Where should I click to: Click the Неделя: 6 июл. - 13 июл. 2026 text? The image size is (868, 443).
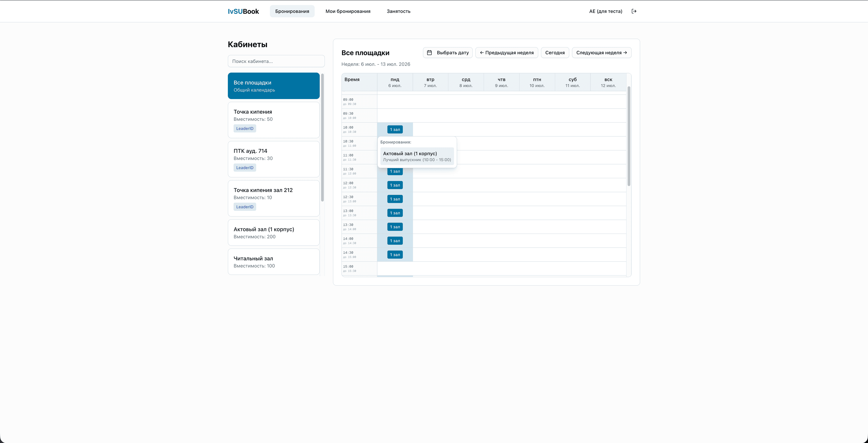pyautogui.click(x=376, y=64)
